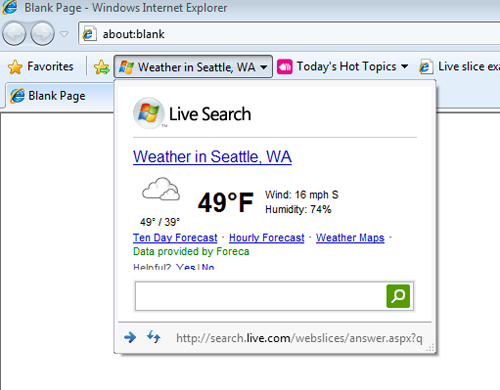Click the IE icon on Blank Page tab
Screen dimensions: 500x390
point(17,96)
